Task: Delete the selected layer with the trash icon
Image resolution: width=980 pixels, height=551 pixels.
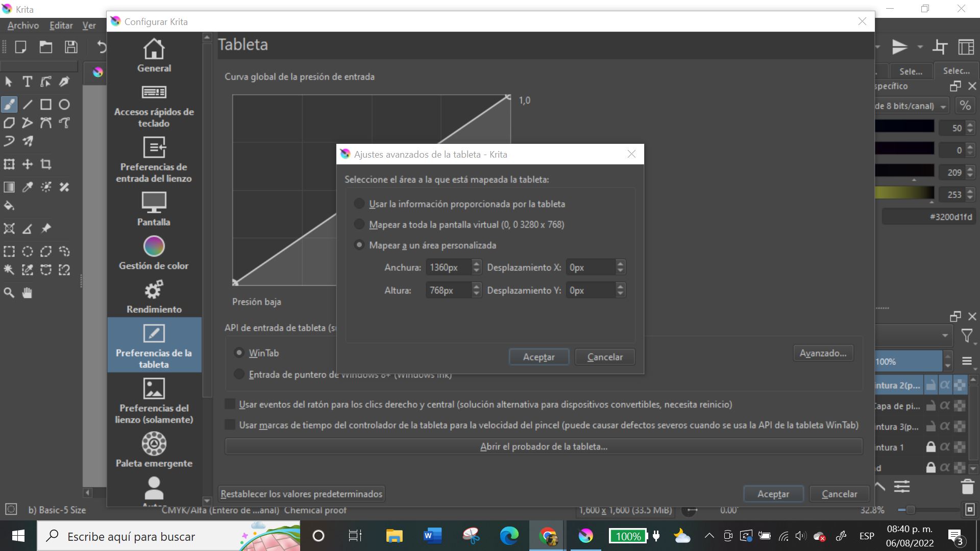Action: click(966, 487)
